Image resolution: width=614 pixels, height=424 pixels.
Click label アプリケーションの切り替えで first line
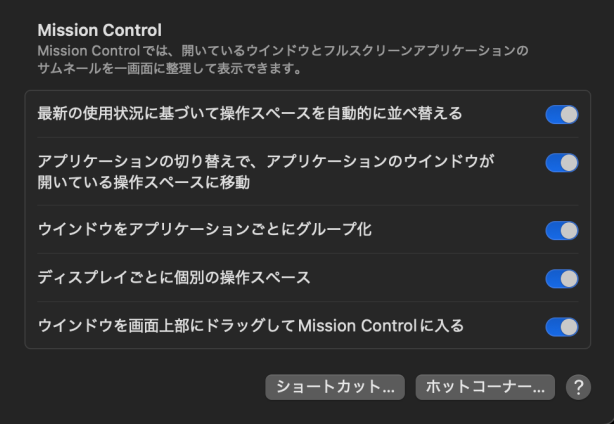265,161
